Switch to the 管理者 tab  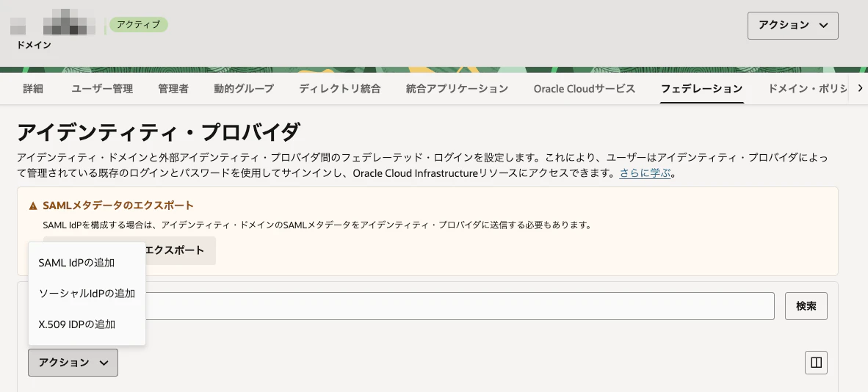click(x=173, y=89)
